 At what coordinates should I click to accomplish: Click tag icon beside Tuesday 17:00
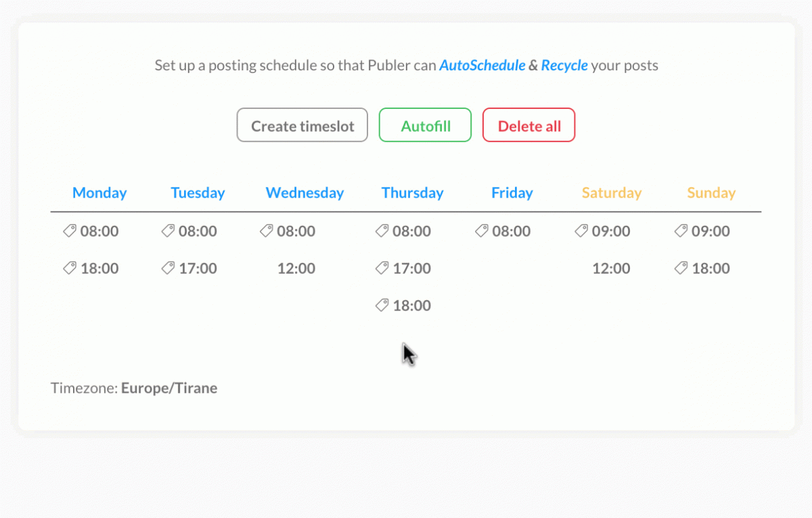point(168,268)
